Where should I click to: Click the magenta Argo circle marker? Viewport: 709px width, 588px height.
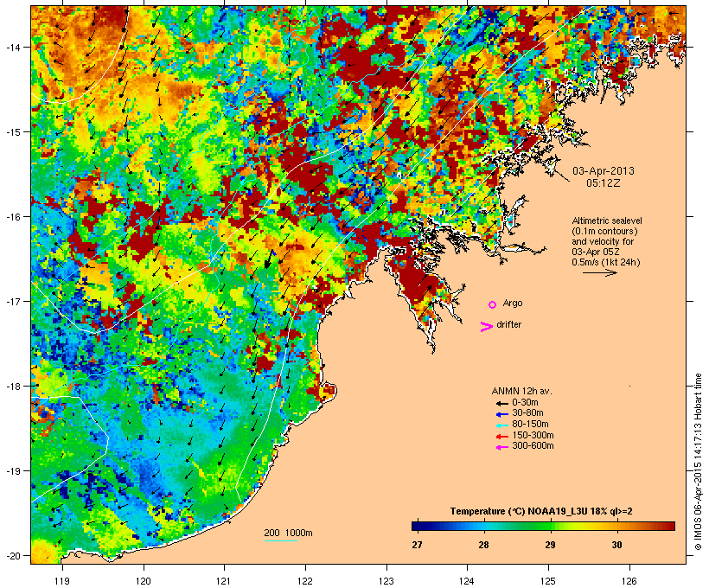(493, 304)
